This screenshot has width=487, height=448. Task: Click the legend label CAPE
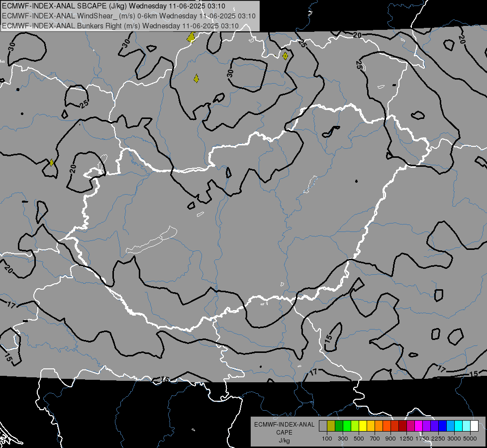click(x=284, y=433)
